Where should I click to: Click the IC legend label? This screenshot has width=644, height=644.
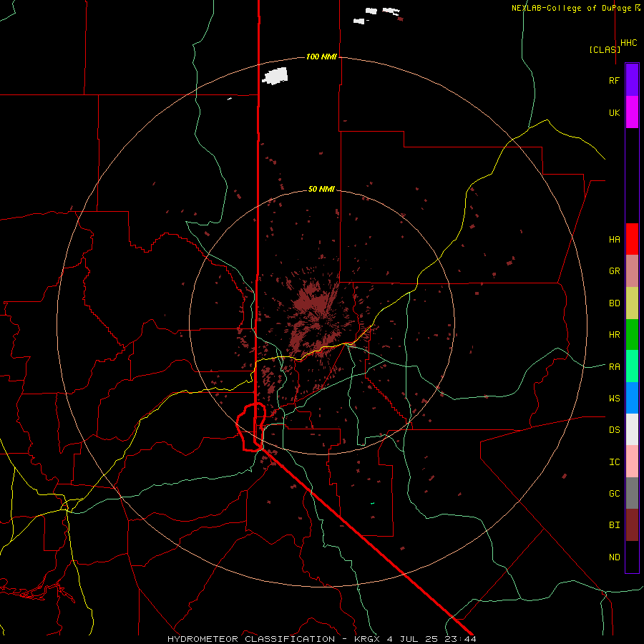[614, 462]
